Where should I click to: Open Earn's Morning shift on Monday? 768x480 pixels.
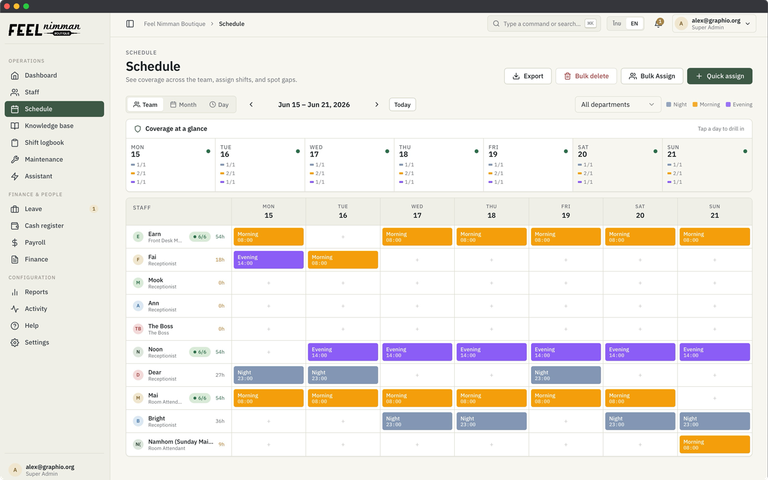coord(268,237)
